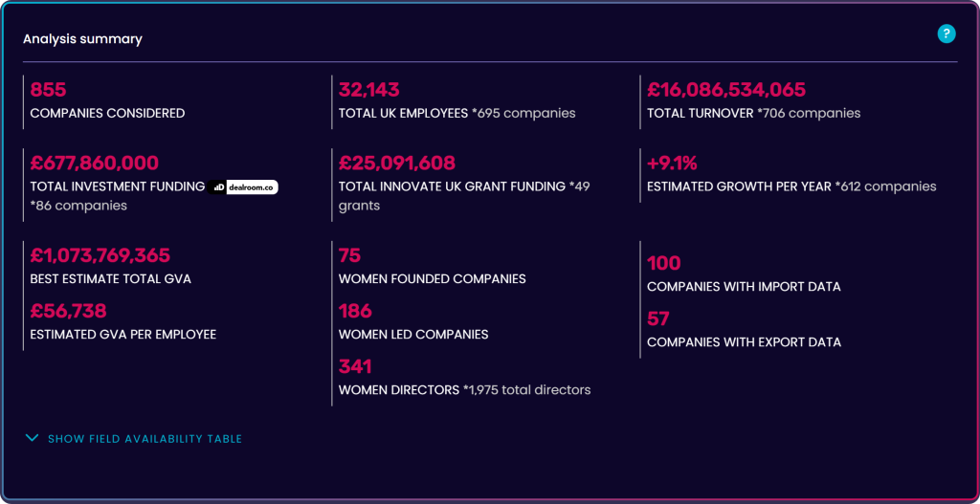This screenshot has height=504, width=980.
Task: Click the dealroom.co logo badge
Action: click(245, 186)
